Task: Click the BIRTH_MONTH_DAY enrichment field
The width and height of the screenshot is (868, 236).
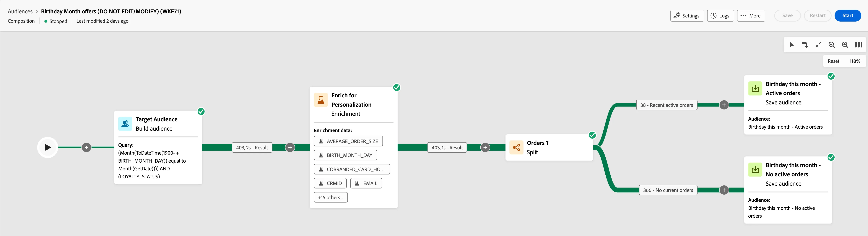Action: (x=345, y=155)
